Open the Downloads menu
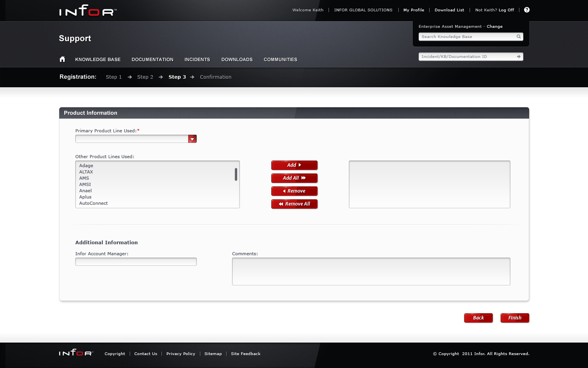 [x=237, y=60]
